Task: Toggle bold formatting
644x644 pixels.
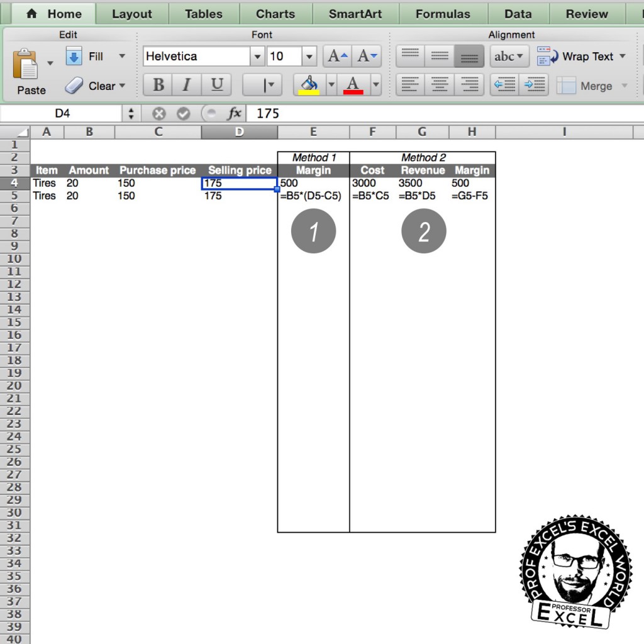Action: tap(157, 84)
